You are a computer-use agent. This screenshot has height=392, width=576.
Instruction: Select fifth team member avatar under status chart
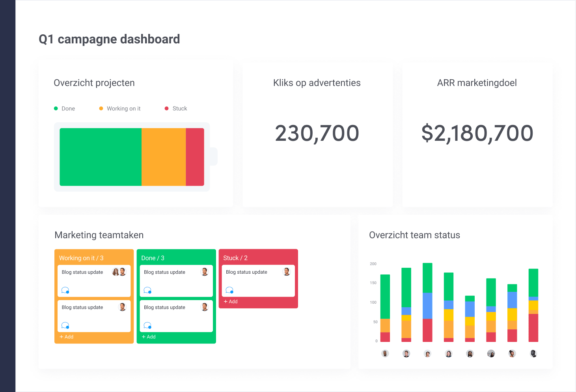470,353
